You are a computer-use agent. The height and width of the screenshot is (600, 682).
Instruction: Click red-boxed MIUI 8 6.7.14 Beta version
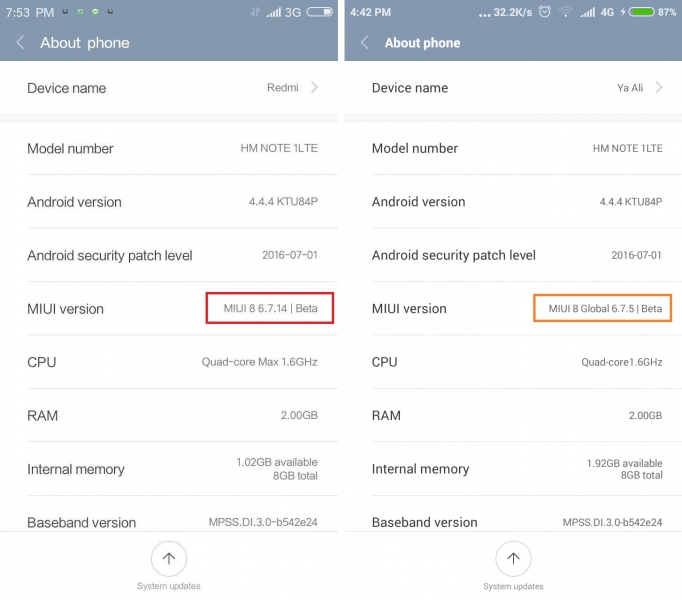point(269,308)
